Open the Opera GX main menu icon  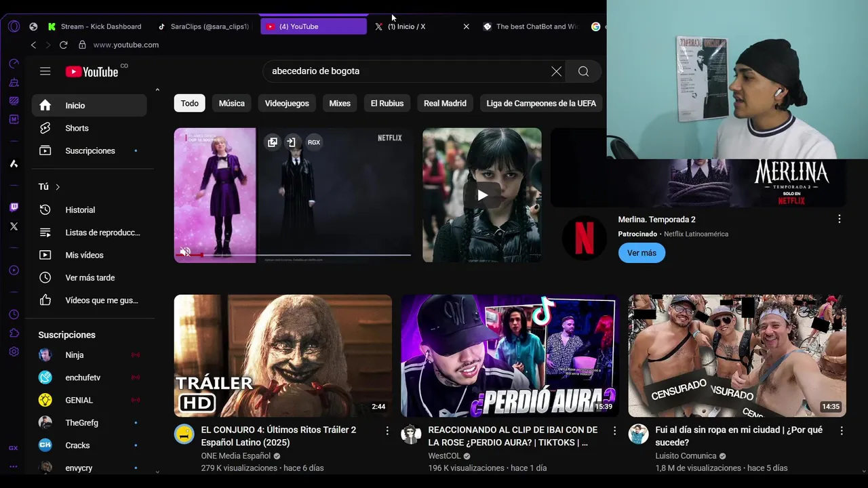tap(14, 26)
